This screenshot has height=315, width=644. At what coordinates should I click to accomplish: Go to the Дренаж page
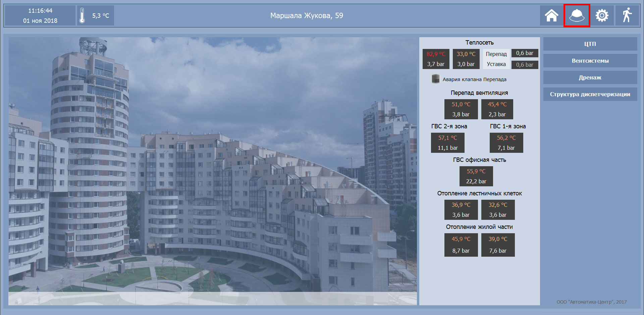tap(590, 77)
